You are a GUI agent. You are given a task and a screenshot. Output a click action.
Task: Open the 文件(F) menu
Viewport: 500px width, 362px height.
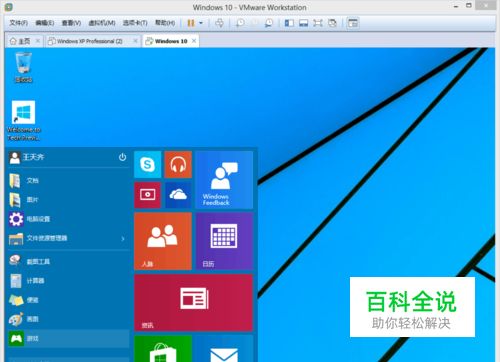[x=18, y=23]
